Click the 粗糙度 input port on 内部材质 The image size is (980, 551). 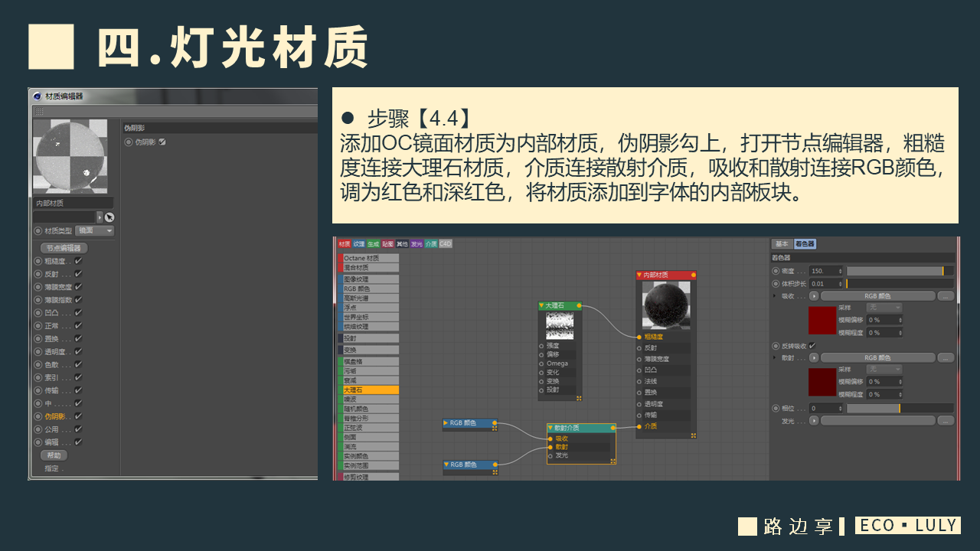click(639, 336)
